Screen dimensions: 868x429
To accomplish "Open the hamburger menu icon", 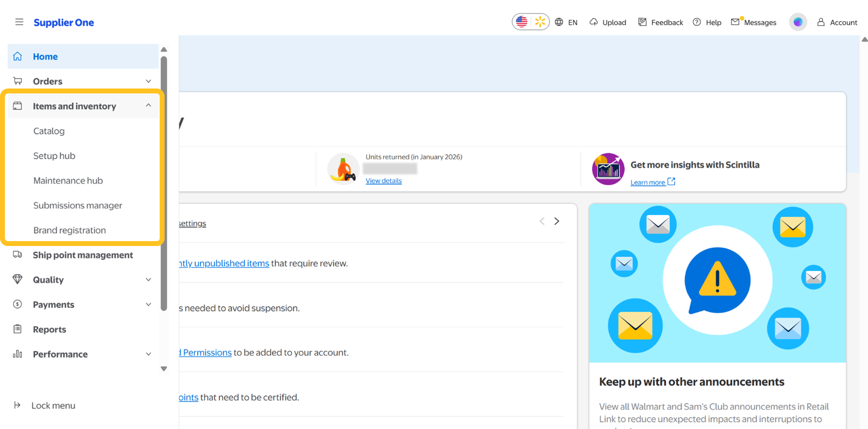I will click(x=19, y=22).
